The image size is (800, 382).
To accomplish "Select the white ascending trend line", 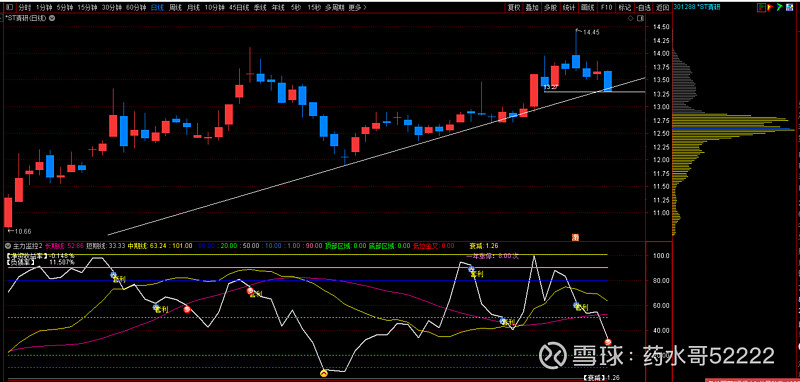I will [378, 156].
